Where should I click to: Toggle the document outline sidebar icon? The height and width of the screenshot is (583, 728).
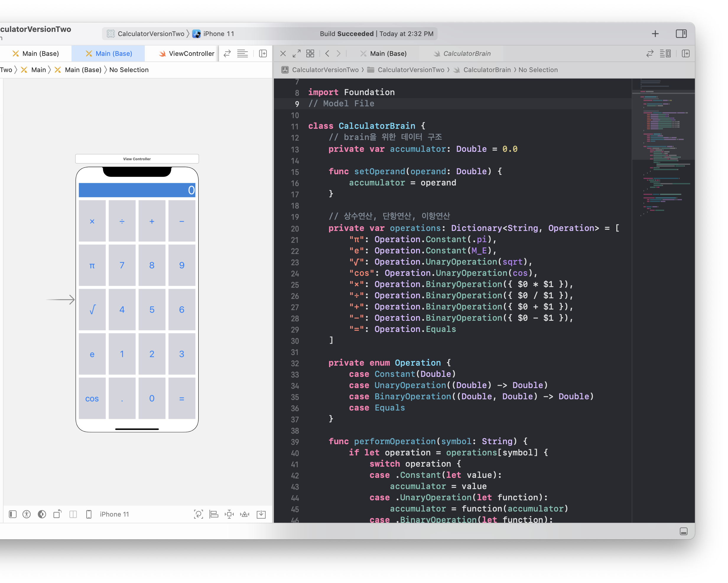pyautogui.click(x=12, y=514)
